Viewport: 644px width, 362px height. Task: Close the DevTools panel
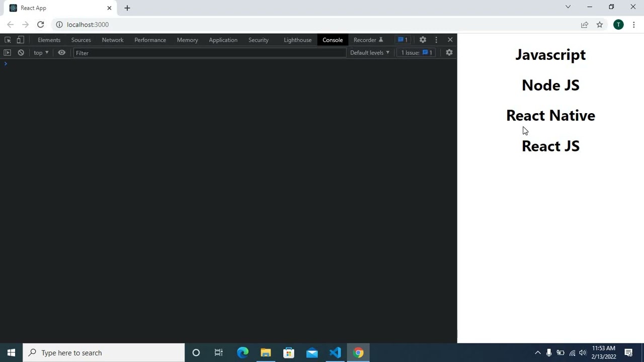[x=450, y=40]
